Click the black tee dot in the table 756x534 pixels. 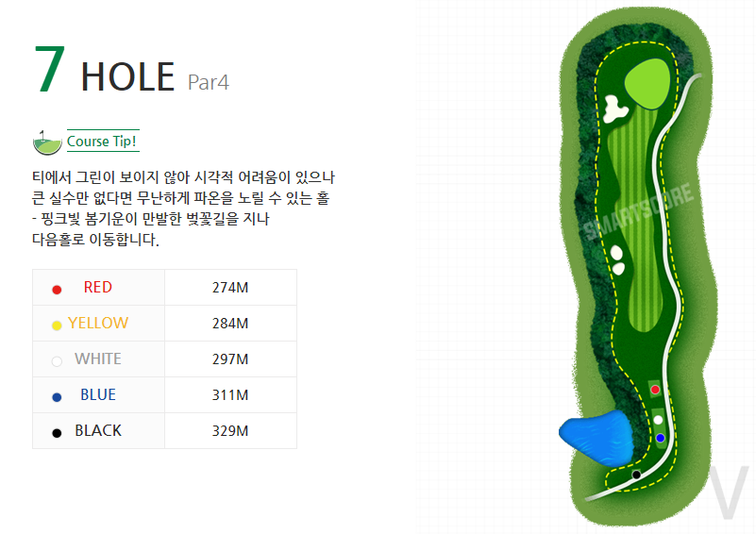57,432
